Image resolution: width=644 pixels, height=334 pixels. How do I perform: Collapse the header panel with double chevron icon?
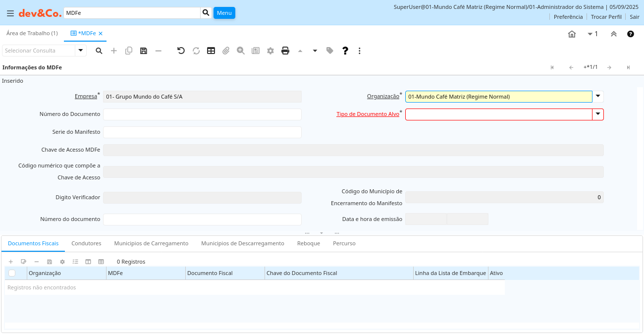click(613, 34)
